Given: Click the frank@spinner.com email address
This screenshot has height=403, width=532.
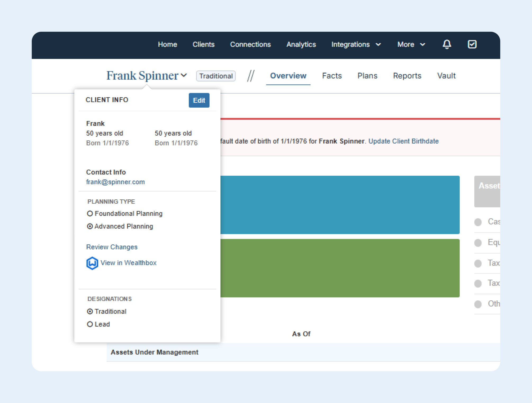Looking at the screenshot, I should pyautogui.click(x=115, y=182).
